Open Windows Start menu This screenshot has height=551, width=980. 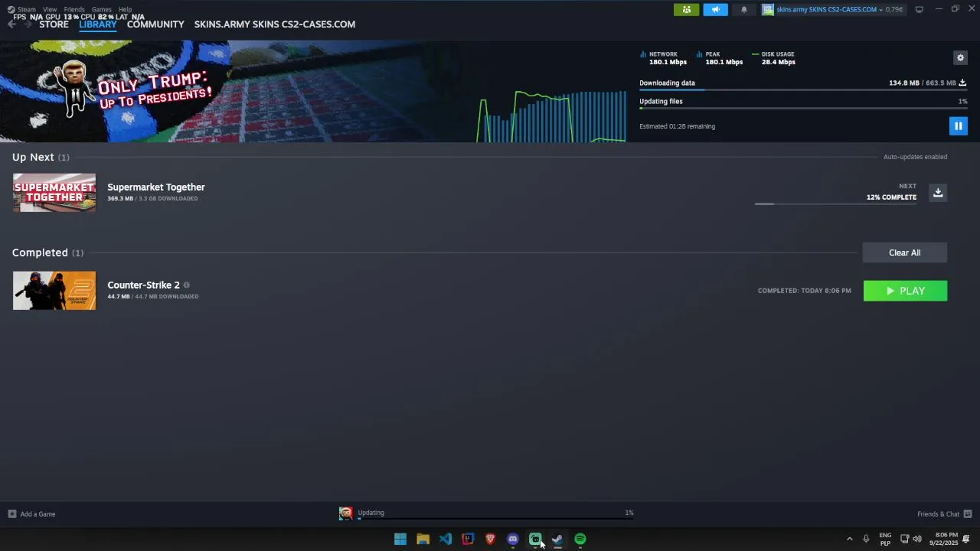click(400, 539)
